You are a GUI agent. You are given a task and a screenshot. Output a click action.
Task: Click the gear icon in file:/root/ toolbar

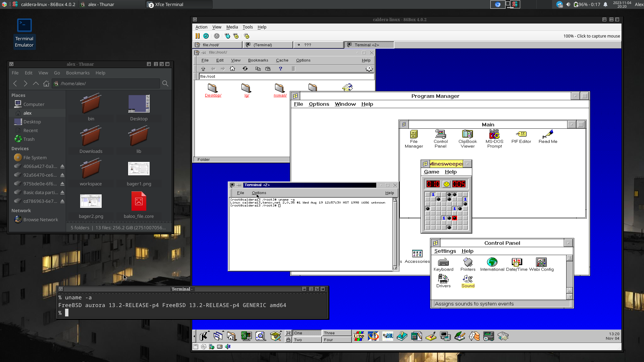point(369,69)
